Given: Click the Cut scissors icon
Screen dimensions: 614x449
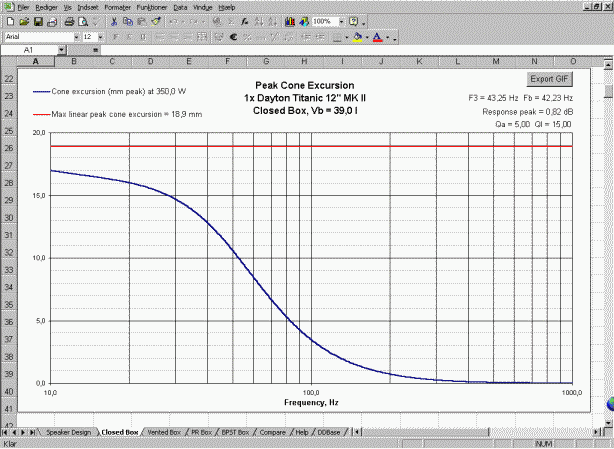Looking at the screenshot, I should [x=114, y=21].
